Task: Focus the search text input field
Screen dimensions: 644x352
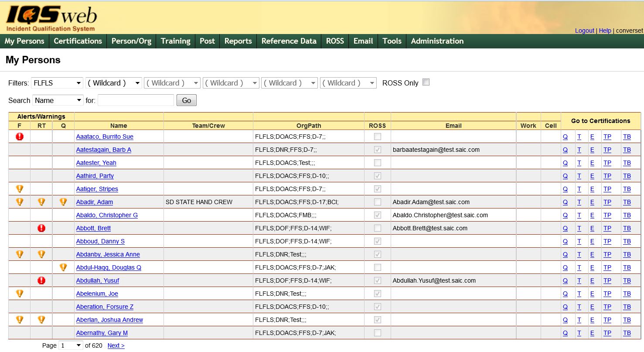Action: tap(136, 100)
